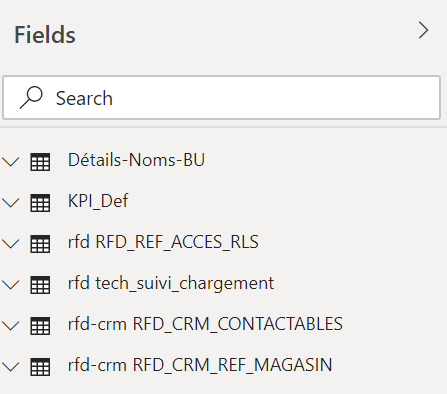The height and width of the screenshot is (394, 447).
Task: Click the table icon beside RFD_CRM_CONTACTABLES
Action: tap(40, 326)
